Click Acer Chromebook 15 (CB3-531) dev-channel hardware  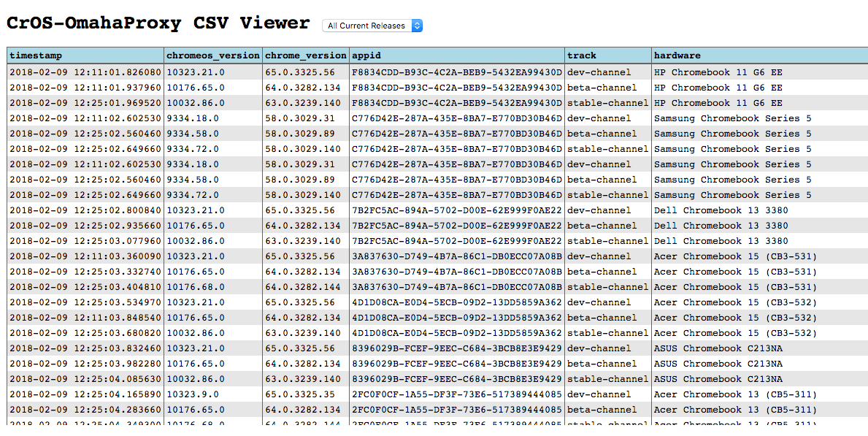[736, 256]
